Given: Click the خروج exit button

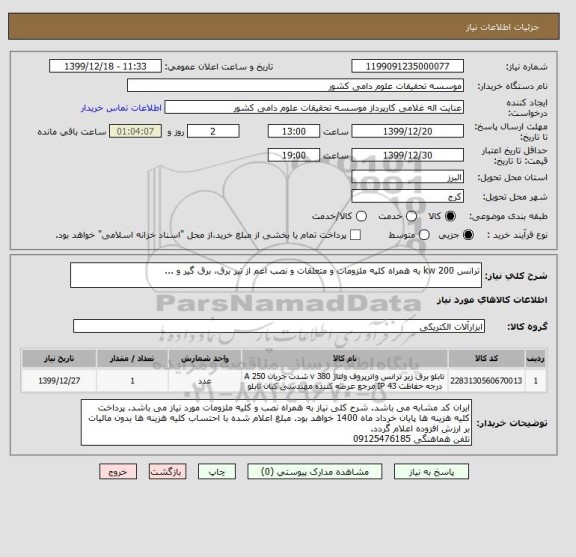Looking at the screenshot, I should pyautogui.click(x=118, y=472).
